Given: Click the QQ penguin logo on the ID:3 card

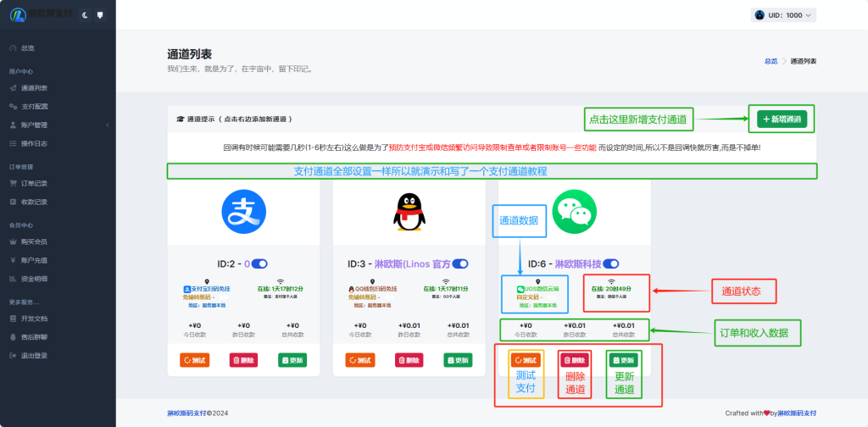Looking at the screenshot, I should click(x=409, y=212).
